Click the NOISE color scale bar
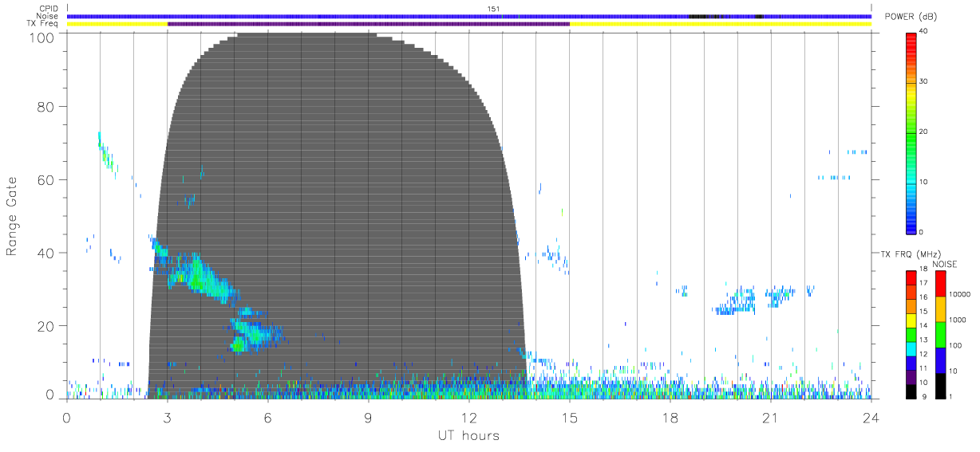The width and height of the screenshot is (980, 452). tap(940, 334)
